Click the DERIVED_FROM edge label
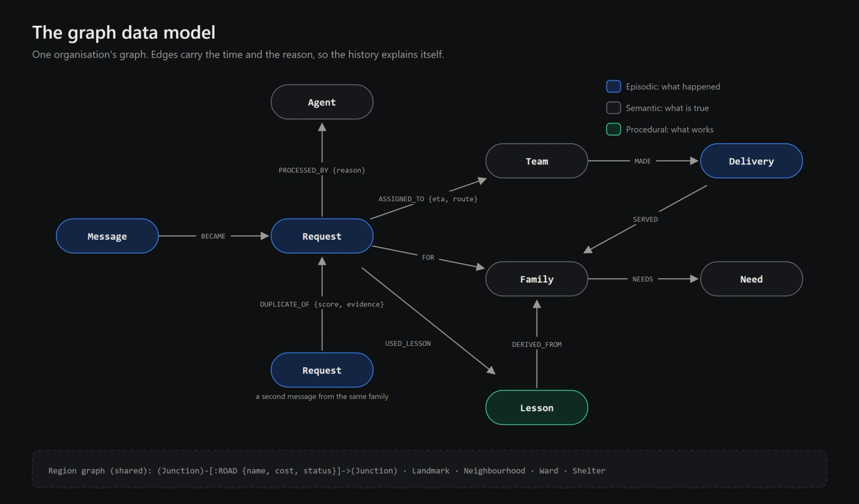Image resolution: width=859 pixels, height=504 pixels. point(537,345)
